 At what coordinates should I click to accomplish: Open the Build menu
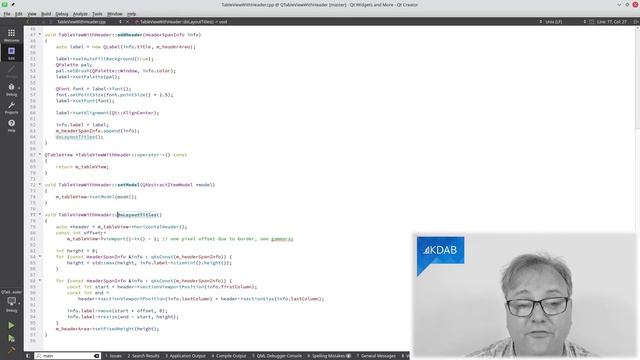[x=46, y=13]
